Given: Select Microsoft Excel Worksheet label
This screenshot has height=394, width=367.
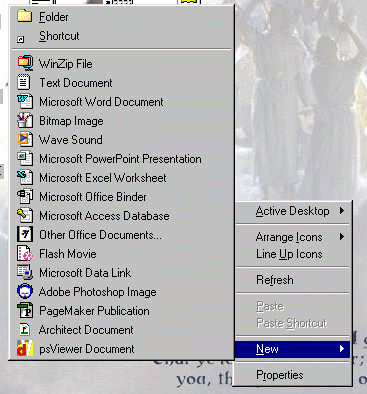Looking at the screenshot, I should (x=103, y=178).
